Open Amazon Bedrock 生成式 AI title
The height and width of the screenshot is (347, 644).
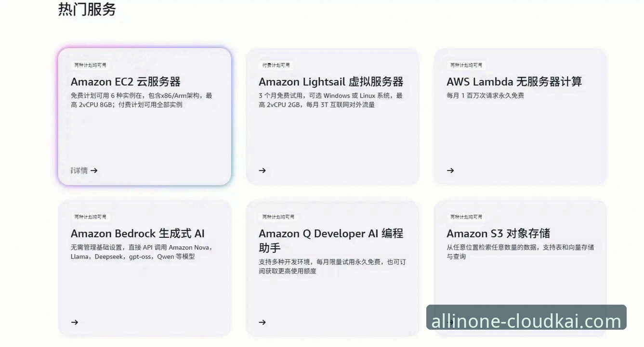point(138,234)
